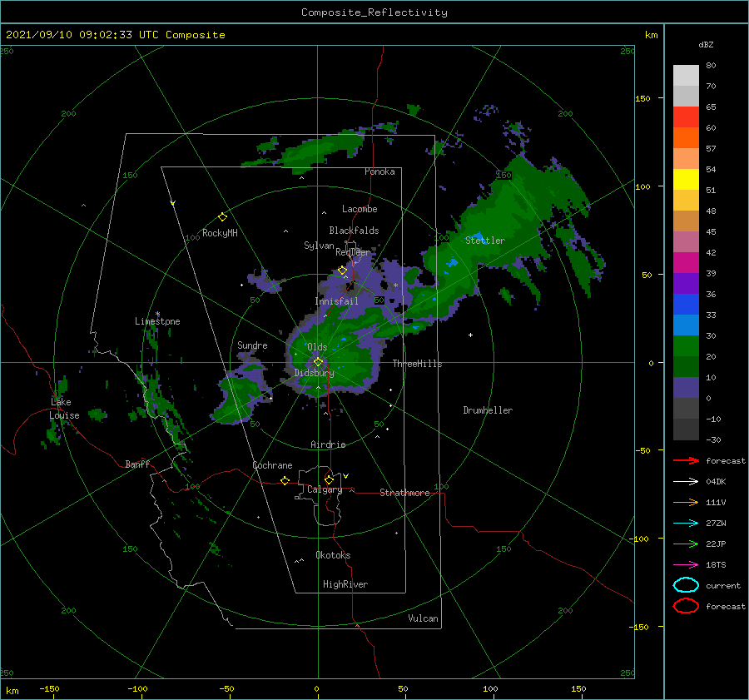Click the Calgary city label

(325, 489)
